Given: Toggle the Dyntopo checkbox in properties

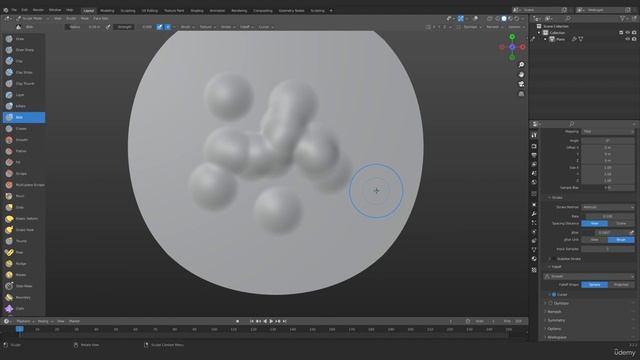Looking at the screenshot, I should tap(551, 303).
